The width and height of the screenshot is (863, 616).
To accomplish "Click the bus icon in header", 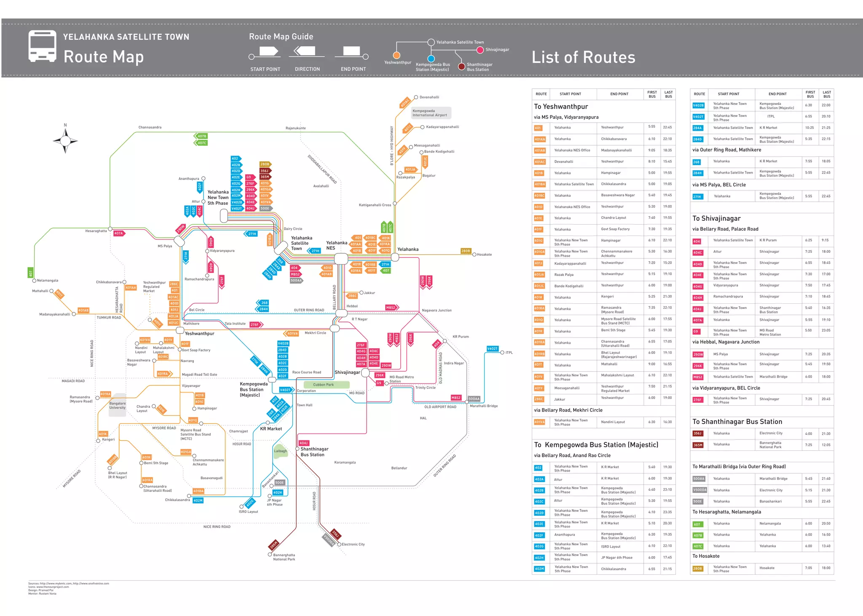I will [42, 46].
